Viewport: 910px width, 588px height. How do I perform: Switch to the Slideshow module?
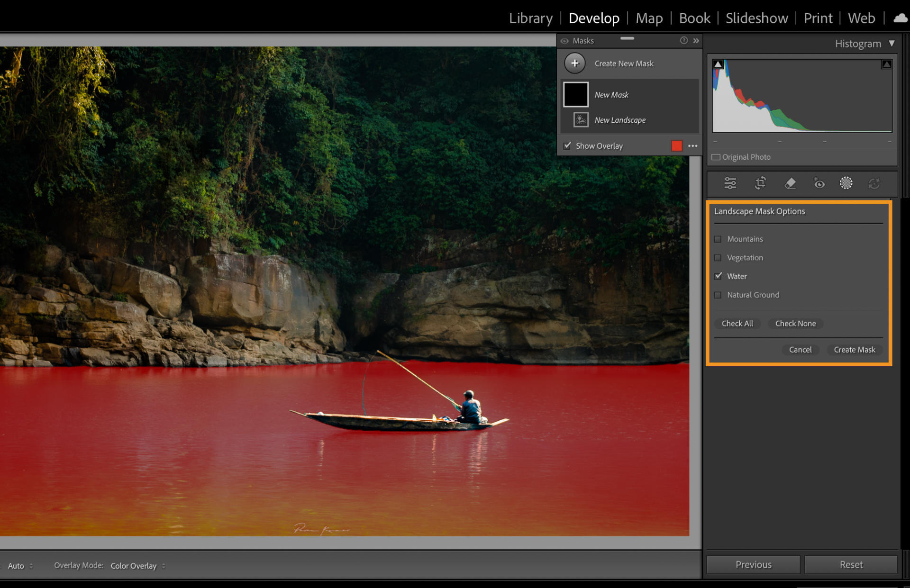coord(756,18)
